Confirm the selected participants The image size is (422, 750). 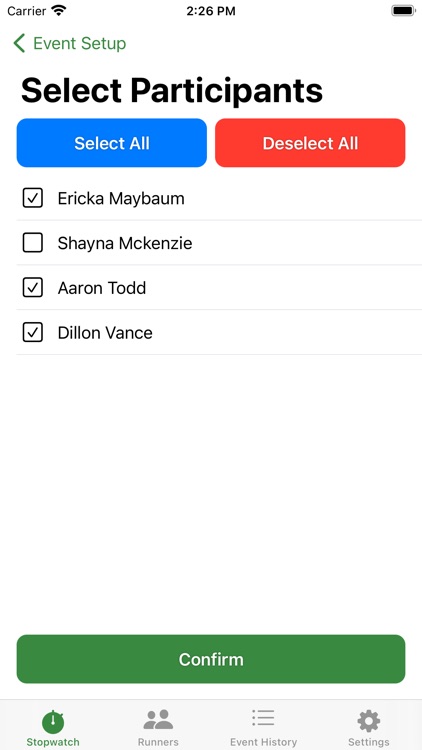pos(211,659)
